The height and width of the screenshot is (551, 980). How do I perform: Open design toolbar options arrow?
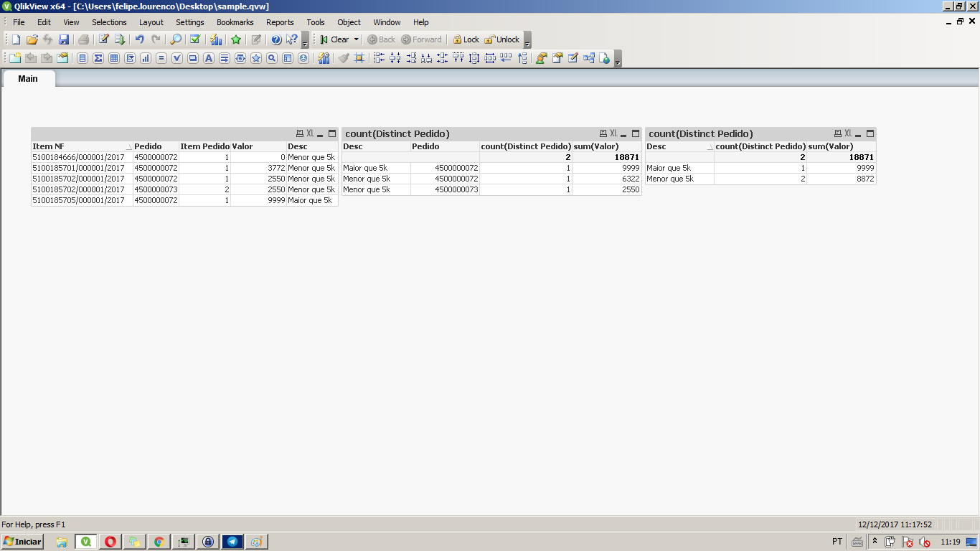coord(618,59)
